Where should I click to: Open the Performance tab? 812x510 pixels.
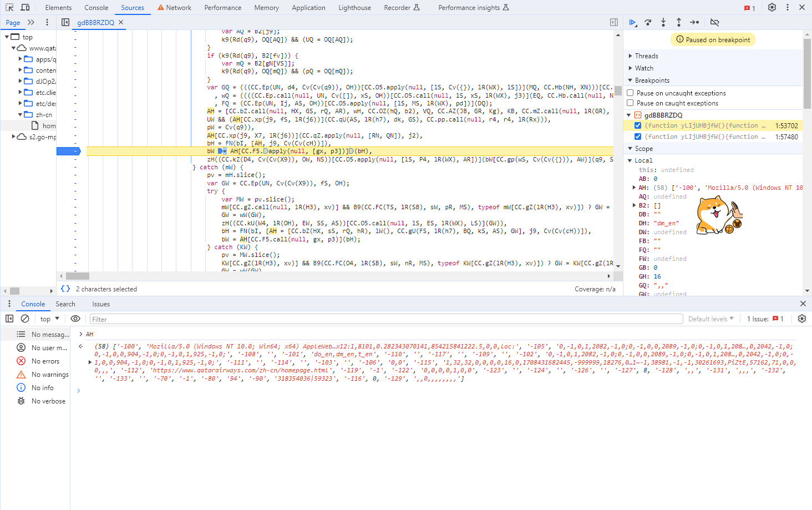(223, 8)
